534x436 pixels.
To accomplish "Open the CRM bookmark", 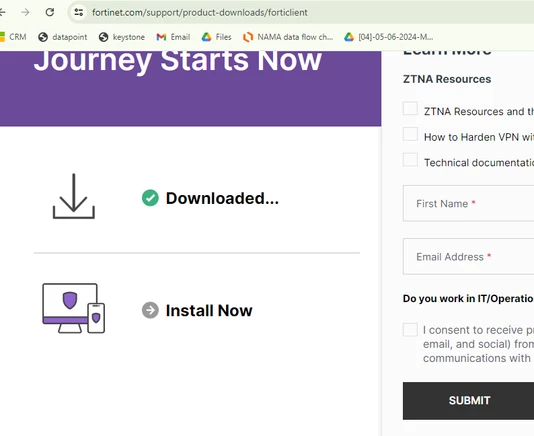I will 13,37.
